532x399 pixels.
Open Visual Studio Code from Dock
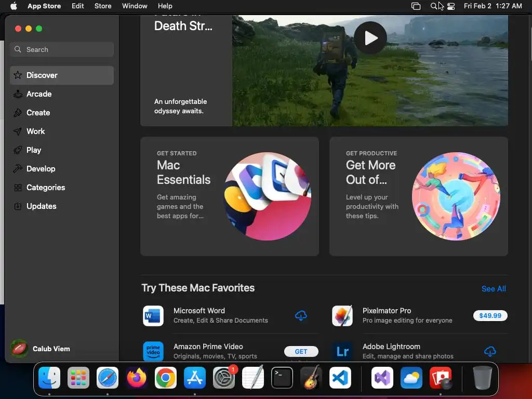point(340,378)
